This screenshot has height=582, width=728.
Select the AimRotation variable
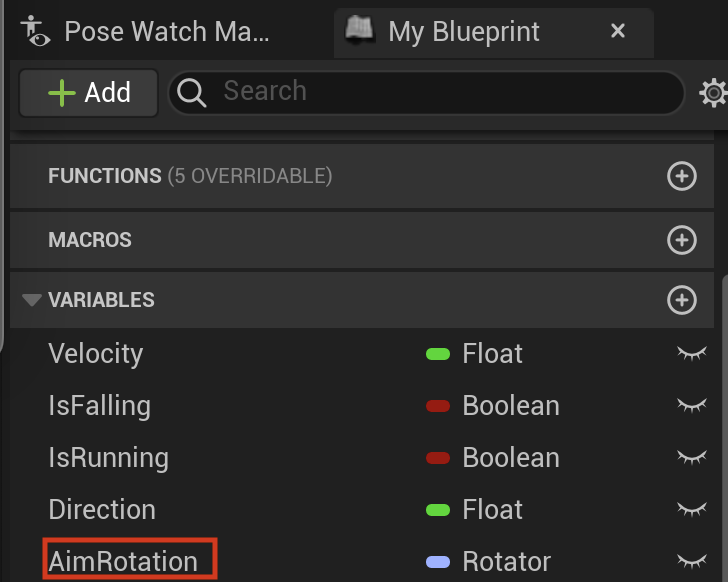pos(124,562)
